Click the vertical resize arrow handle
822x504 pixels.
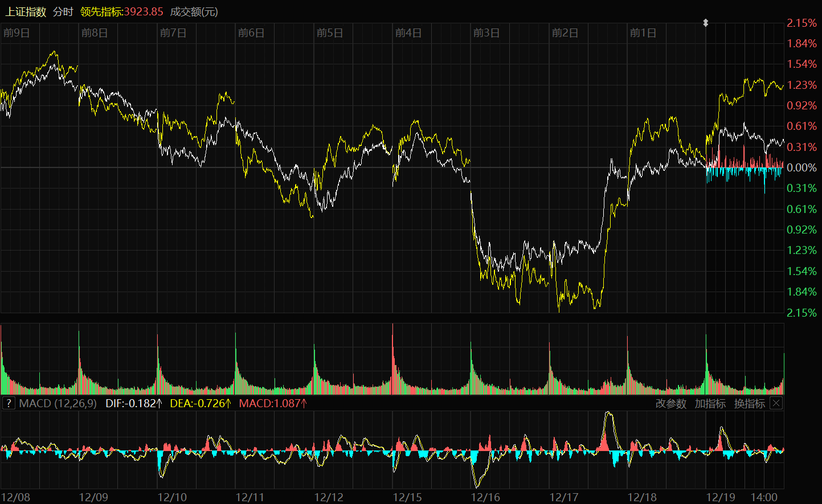coord(706,23)
